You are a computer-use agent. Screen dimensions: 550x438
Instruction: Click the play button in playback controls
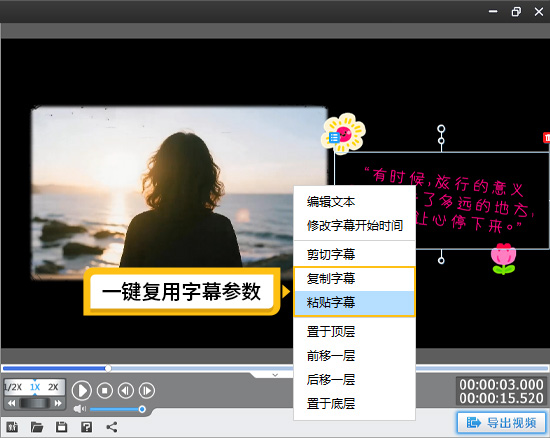pos(82,390)
